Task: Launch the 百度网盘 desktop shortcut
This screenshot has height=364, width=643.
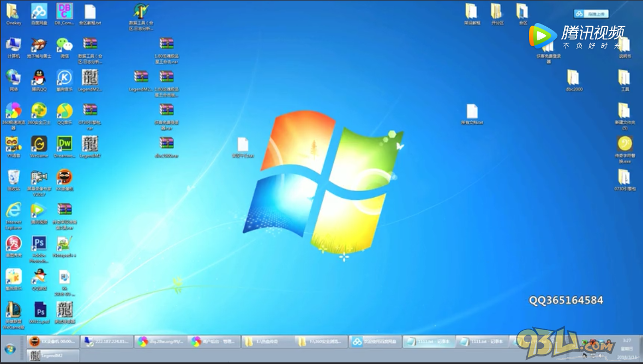Action: [x=39, y=14]
